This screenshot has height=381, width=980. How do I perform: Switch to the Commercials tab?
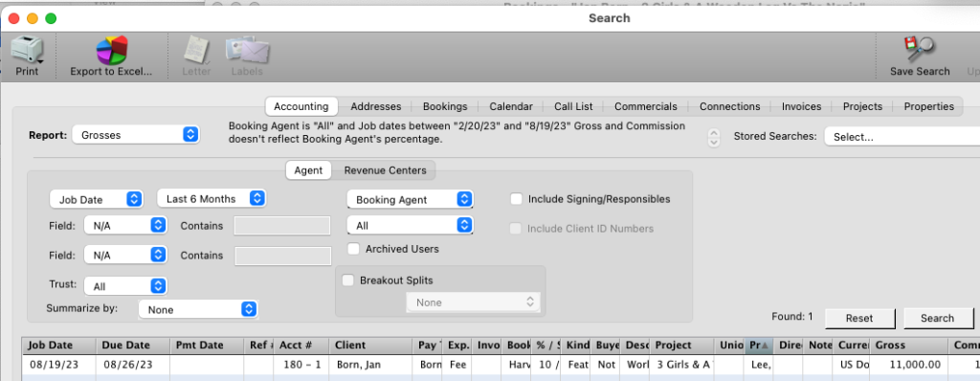[x=646, y=106]
